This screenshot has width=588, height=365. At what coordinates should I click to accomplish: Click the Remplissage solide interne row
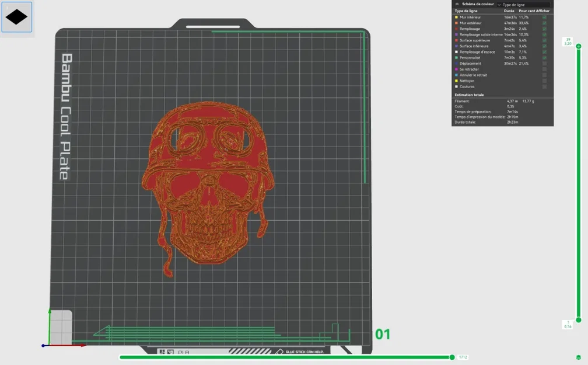point(502,34)
